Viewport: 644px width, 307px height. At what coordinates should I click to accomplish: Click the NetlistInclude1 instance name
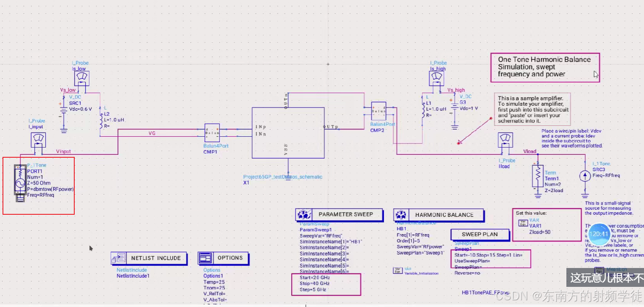pos(133,276)
